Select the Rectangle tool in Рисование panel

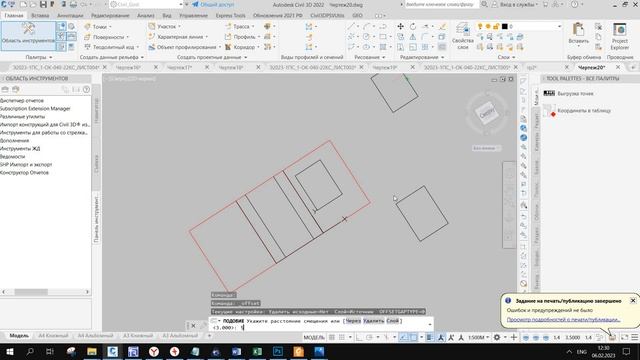click(382, 37)
